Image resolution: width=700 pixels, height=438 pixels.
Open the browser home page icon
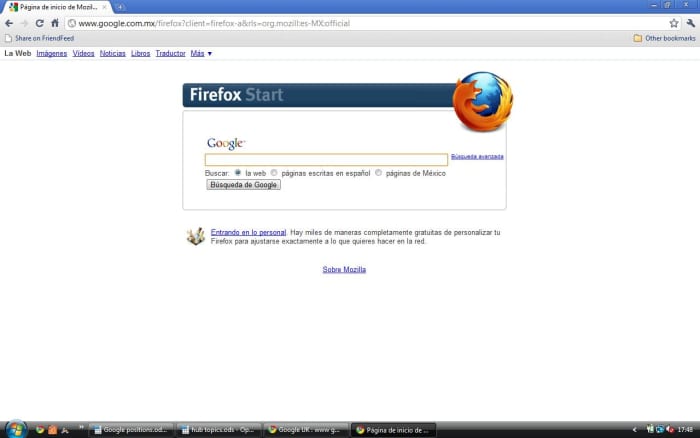click(55, 23)
